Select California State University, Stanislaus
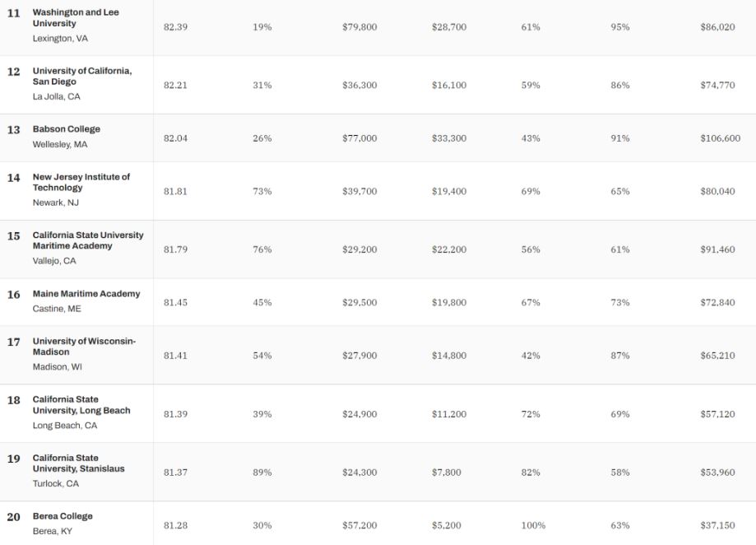Image resolution: width=756 pixels, height=545 pixels. pyautogui.click(x=79, y=463)
